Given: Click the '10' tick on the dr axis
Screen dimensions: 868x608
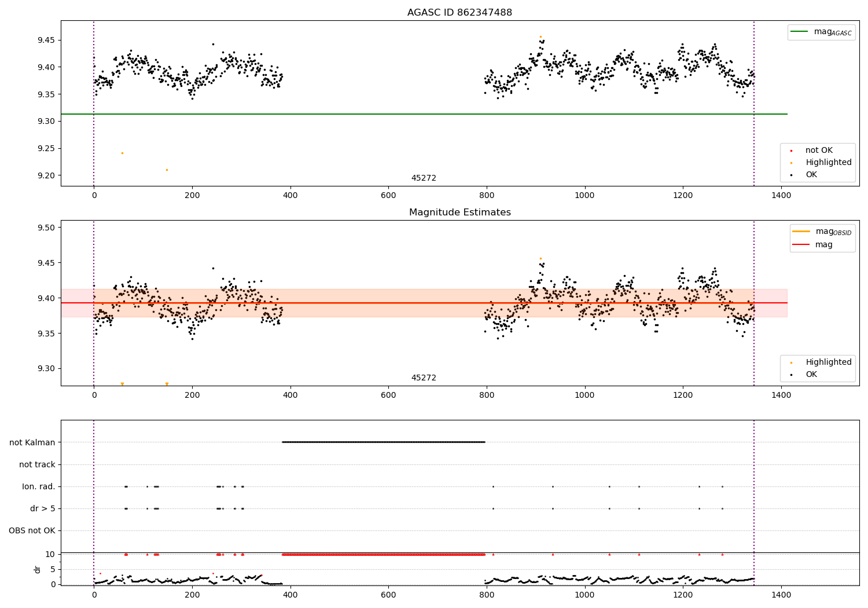Looking at the screenshot, I should (50, 554).
